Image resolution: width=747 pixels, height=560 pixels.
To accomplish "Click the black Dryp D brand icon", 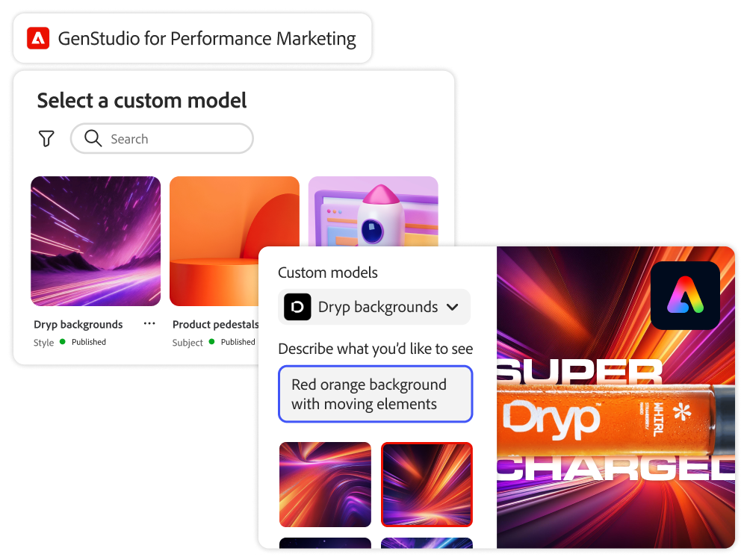I will 297,307.
